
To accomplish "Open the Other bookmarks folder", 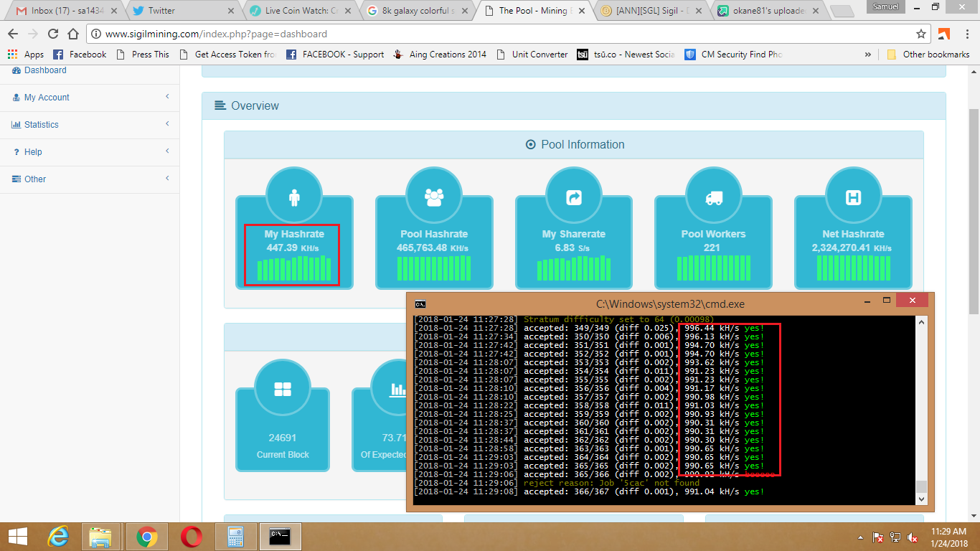I will click(x=928, y=55).
